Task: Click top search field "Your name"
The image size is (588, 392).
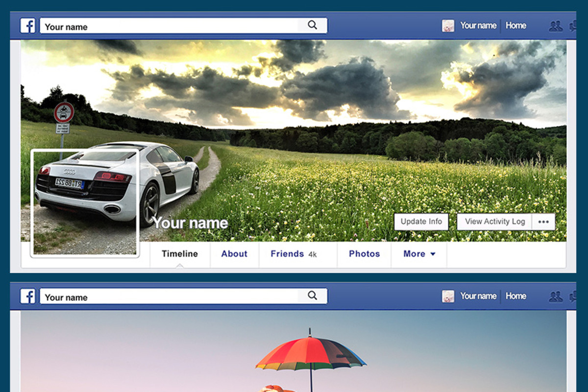Action: click(x=183, y=26)
